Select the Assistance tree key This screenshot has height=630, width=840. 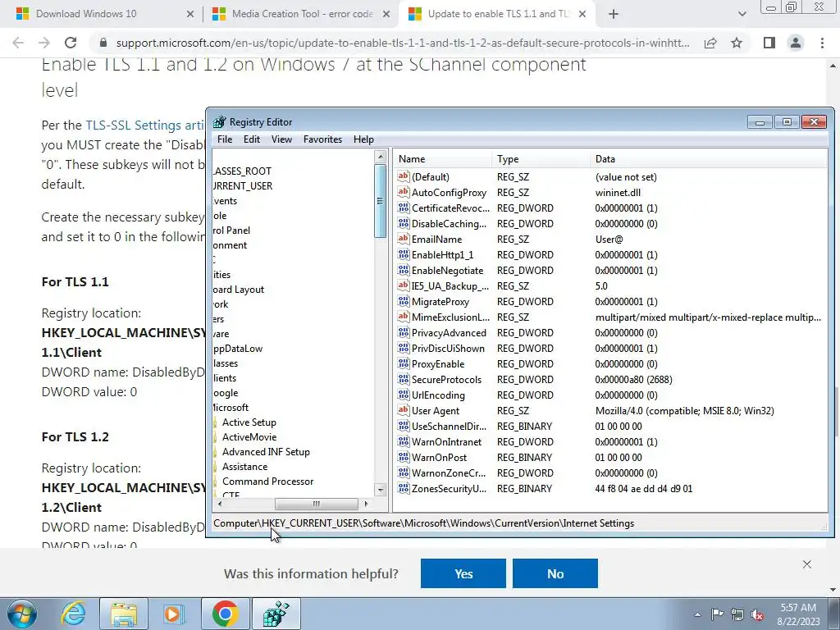pyautogui.click(x=244, y=467)
